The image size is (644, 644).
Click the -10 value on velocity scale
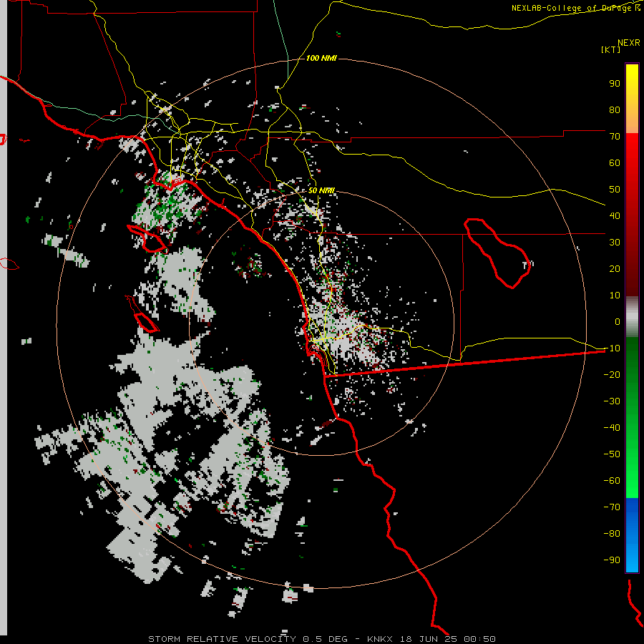(x=612, y=348)
